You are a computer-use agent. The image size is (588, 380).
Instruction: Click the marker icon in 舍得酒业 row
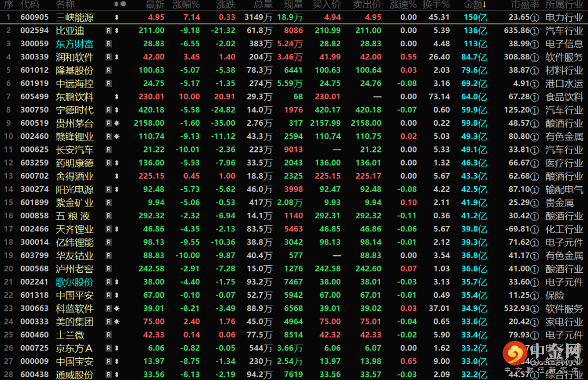pyautogui.click(x=117, y=176)
